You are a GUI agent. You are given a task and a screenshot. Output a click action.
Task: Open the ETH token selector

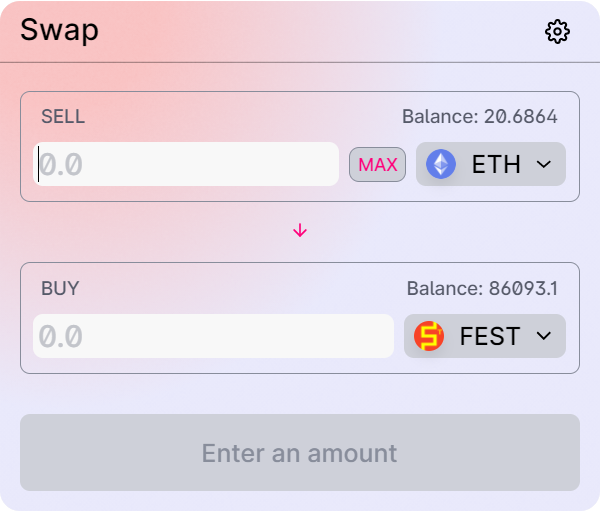491,164
